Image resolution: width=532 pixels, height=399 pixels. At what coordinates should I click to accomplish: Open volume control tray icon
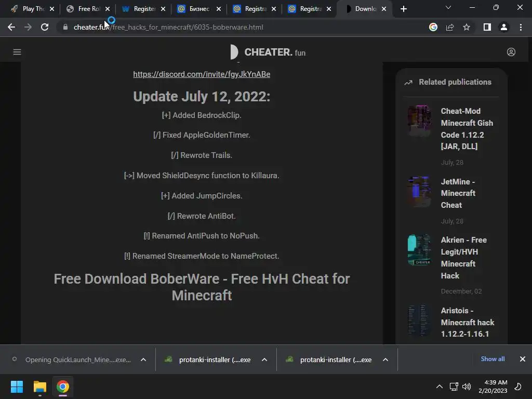tap(467, 387)
